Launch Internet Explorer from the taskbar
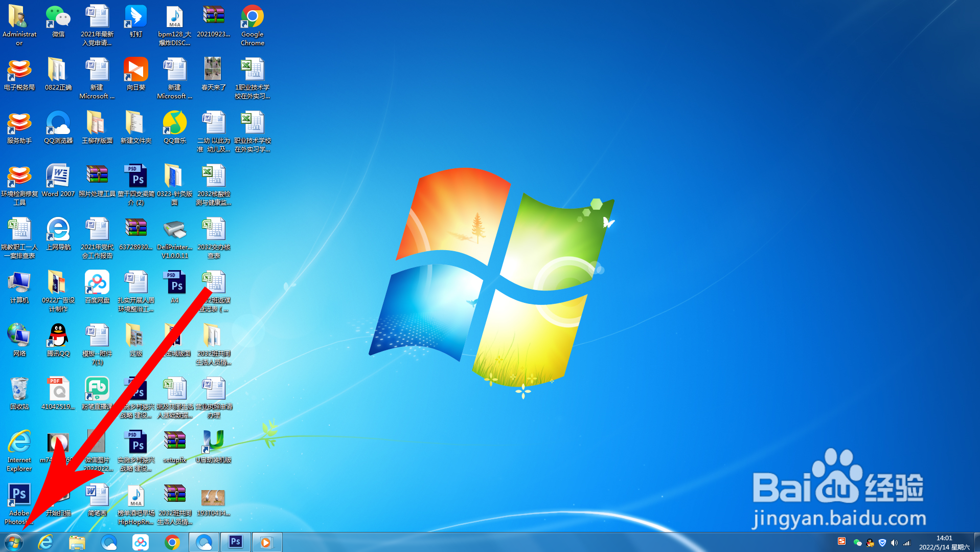980x552 pixels. click(45, 542)
